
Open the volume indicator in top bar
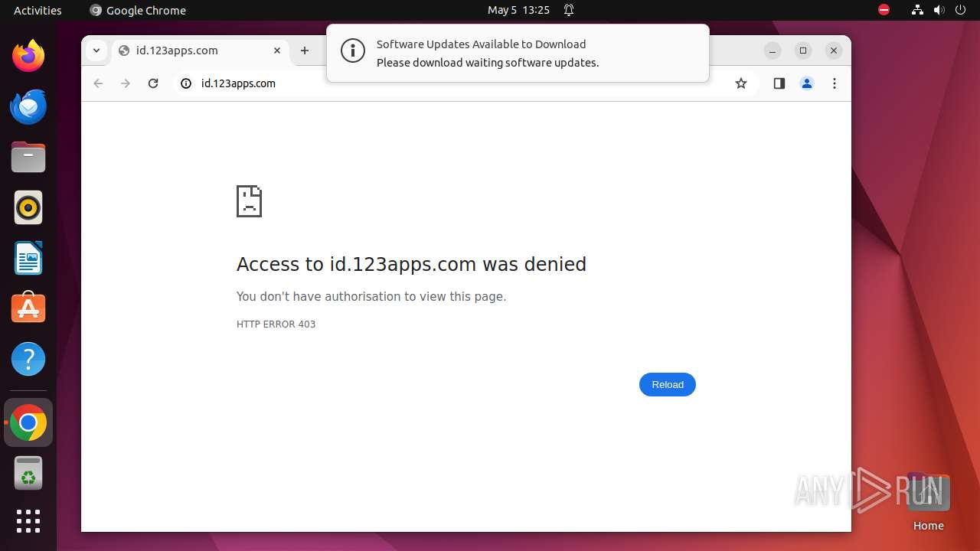pos(939,10)
